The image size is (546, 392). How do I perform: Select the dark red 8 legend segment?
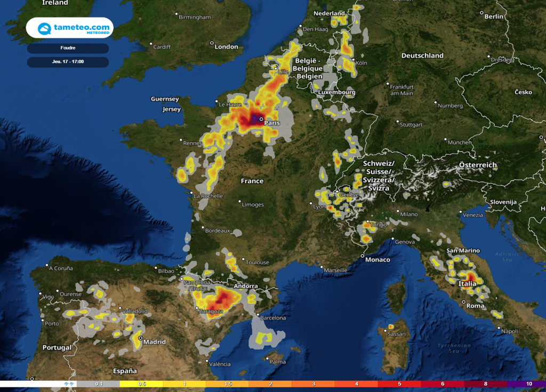[x=485, y=384]
